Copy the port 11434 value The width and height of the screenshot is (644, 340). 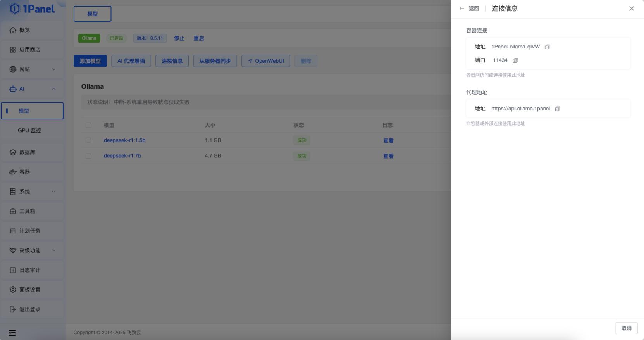coord(515,60)
